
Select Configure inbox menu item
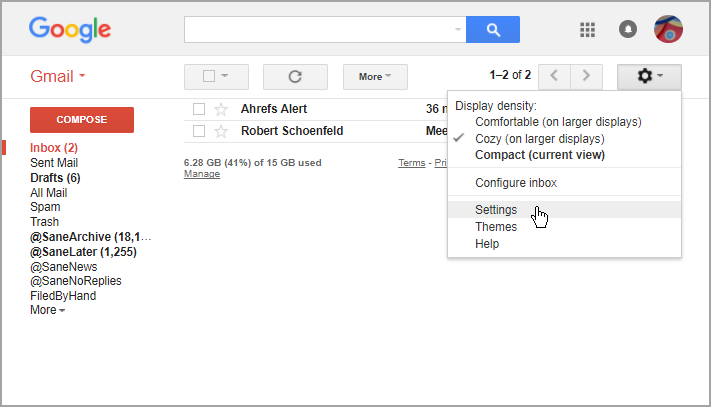[x=516, y=183]
